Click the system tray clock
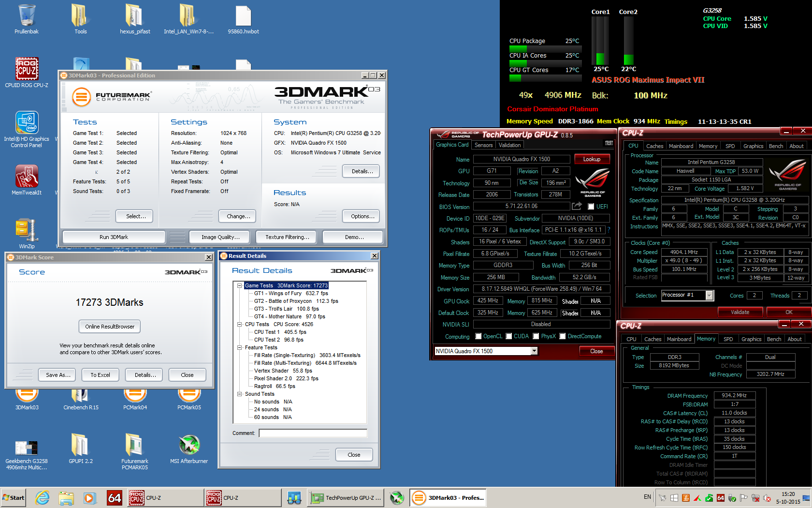812x508 pixels. 788,498
